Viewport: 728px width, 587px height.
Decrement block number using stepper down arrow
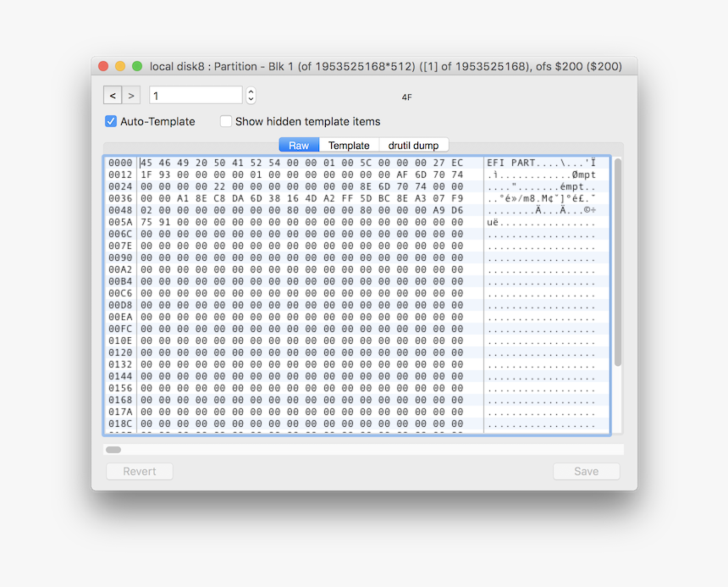tap(250, 98)
